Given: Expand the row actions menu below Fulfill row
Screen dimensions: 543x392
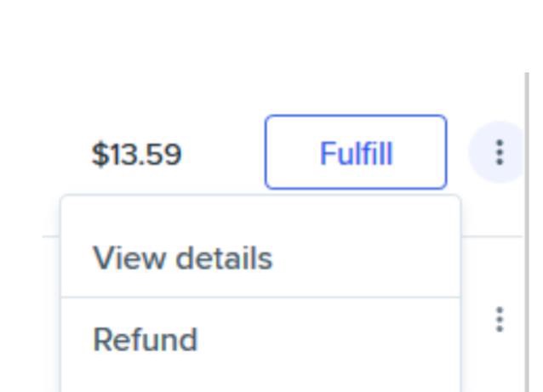Looking at the screenshot, I should (x=500, y=320).
